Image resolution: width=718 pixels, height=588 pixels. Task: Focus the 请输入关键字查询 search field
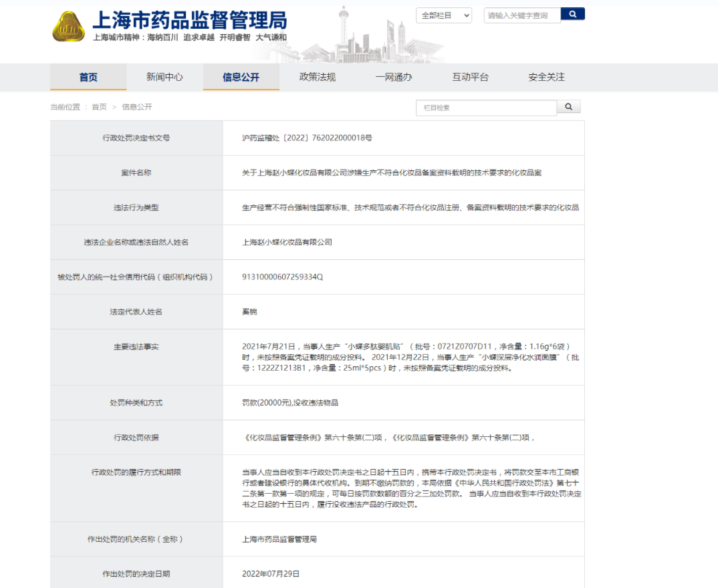pos(522,15)
